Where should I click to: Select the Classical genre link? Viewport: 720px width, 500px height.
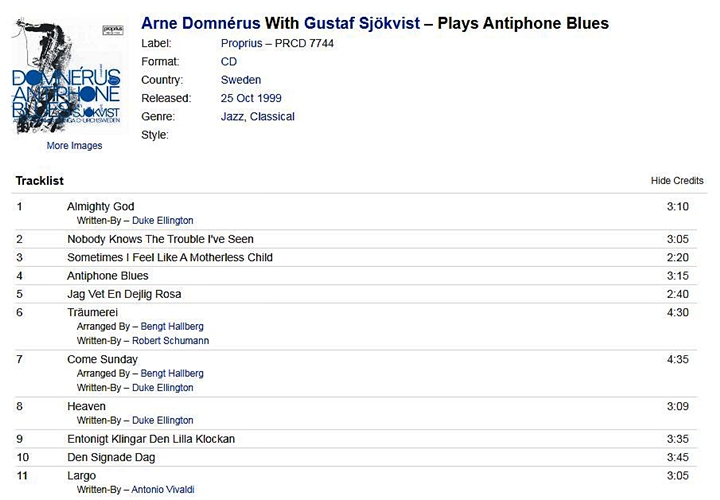(x=272, y=117)
